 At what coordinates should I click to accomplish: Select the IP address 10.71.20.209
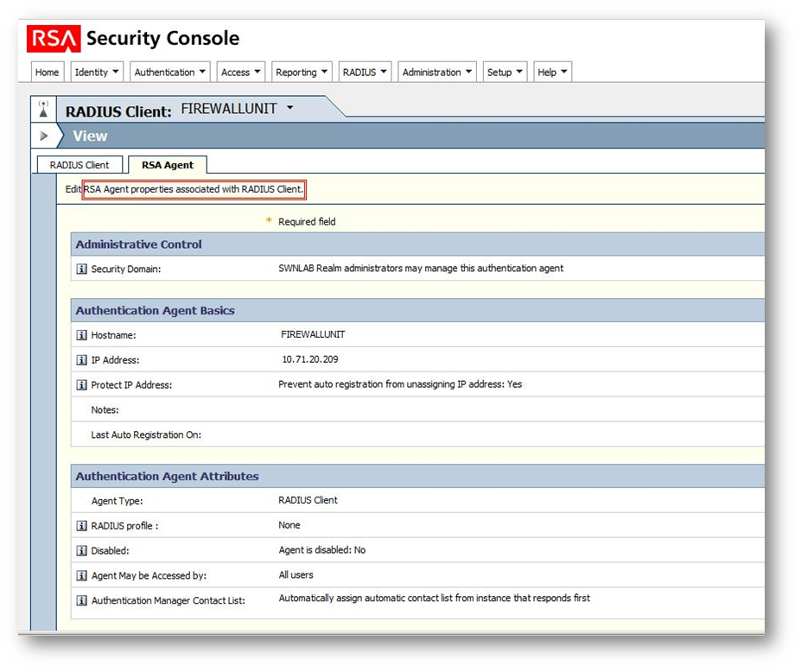310,359
